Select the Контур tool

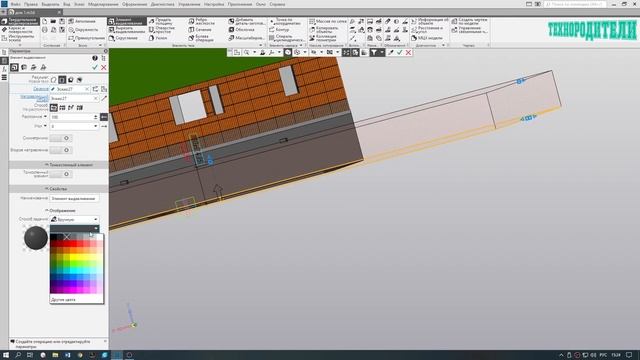279,30
